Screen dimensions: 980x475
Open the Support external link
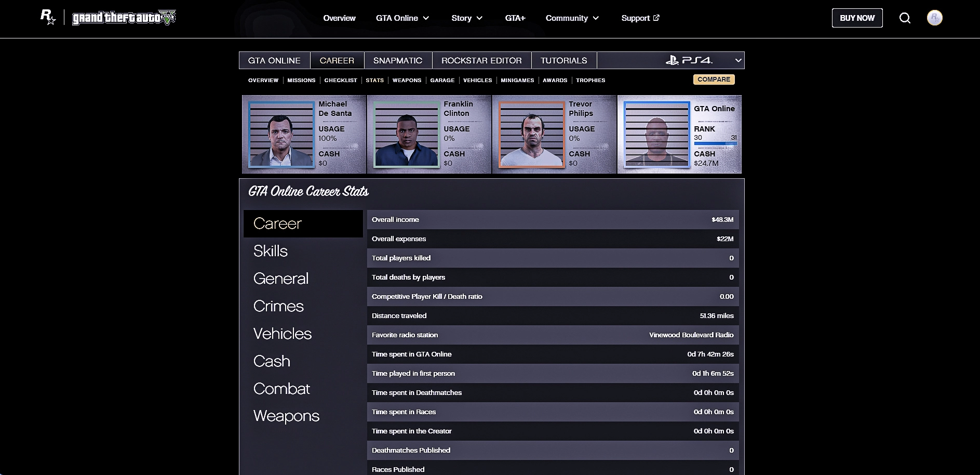click(x=640, y=18)
